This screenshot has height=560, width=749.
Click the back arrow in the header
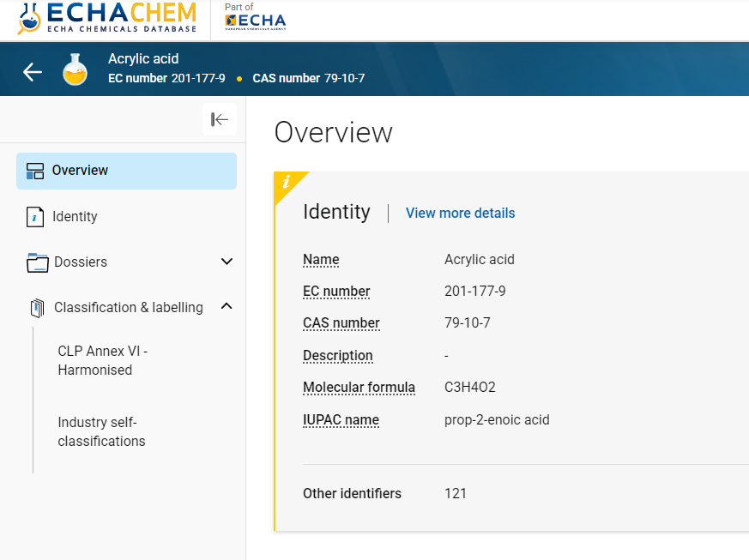[x=32, y=72]
